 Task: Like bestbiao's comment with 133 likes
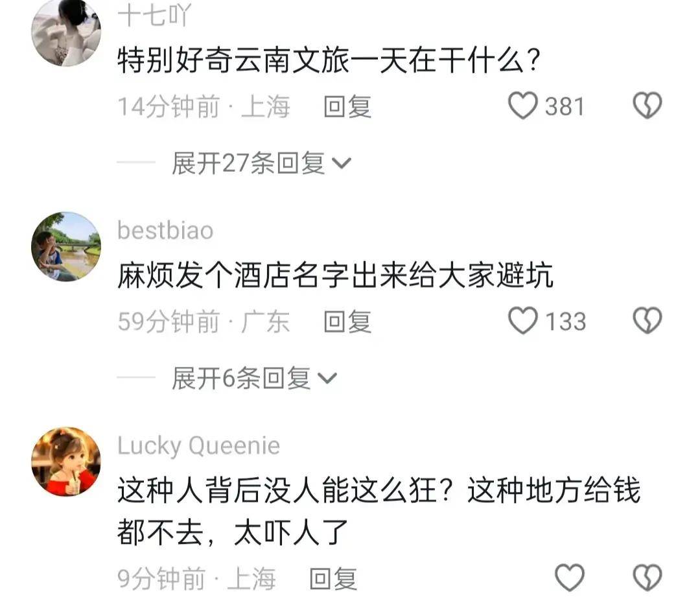pos(523,320)
